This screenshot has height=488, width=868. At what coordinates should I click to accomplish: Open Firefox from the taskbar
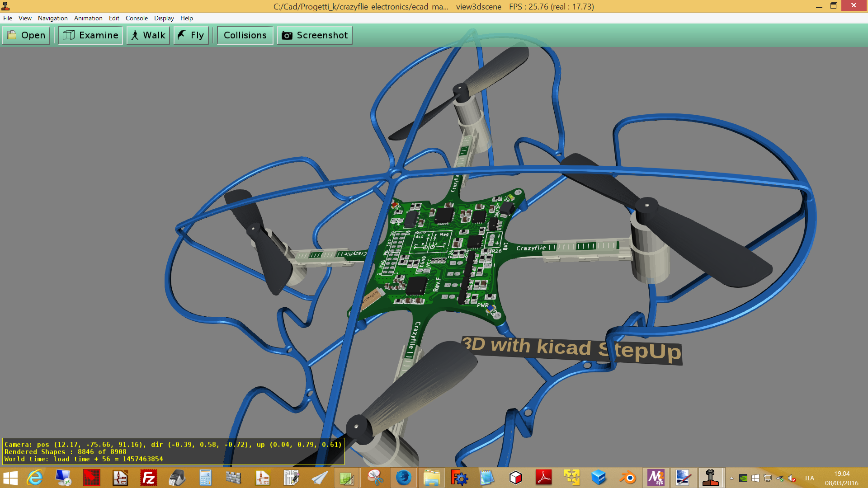coord(403,478)
